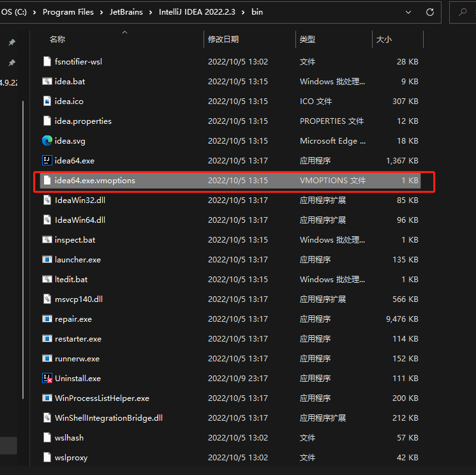Image resolution: width=476 pixels, height=475 pixels.
Task: Click the VMOPTIONS 文件 type cell
Action: pyautogui.click(x=332, y=181)
